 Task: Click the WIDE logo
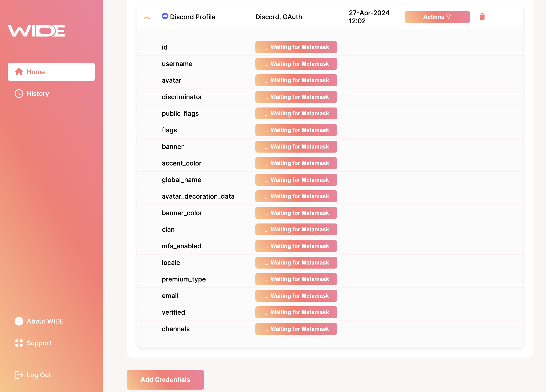[36, 31]
